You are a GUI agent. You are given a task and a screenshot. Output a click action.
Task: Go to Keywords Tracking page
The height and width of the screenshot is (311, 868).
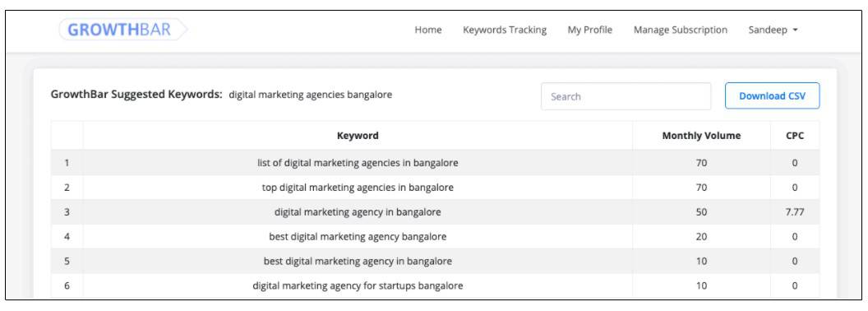[505, 30]
